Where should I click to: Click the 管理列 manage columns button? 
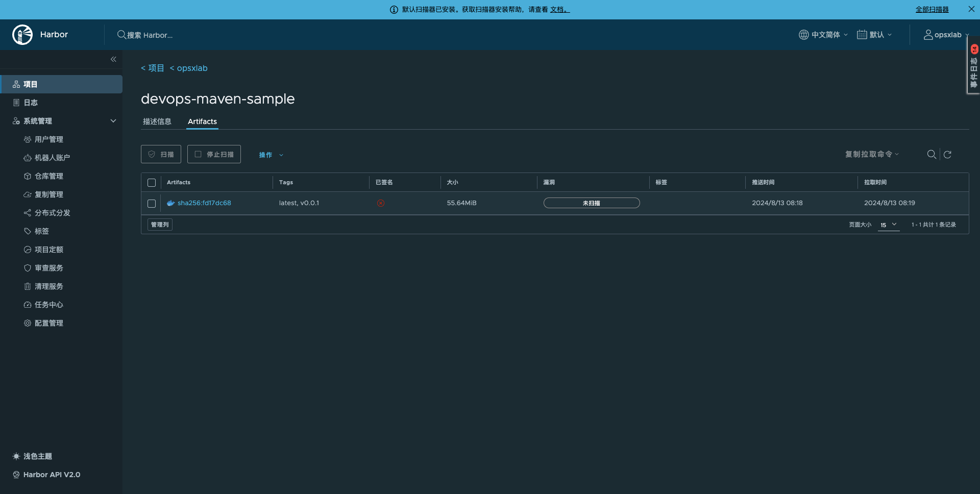[160, 225]
